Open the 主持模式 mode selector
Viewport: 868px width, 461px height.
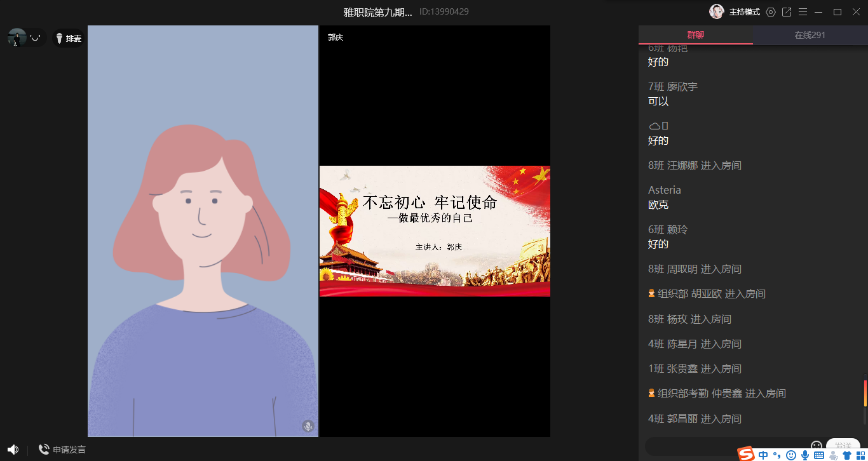(744, 12)
